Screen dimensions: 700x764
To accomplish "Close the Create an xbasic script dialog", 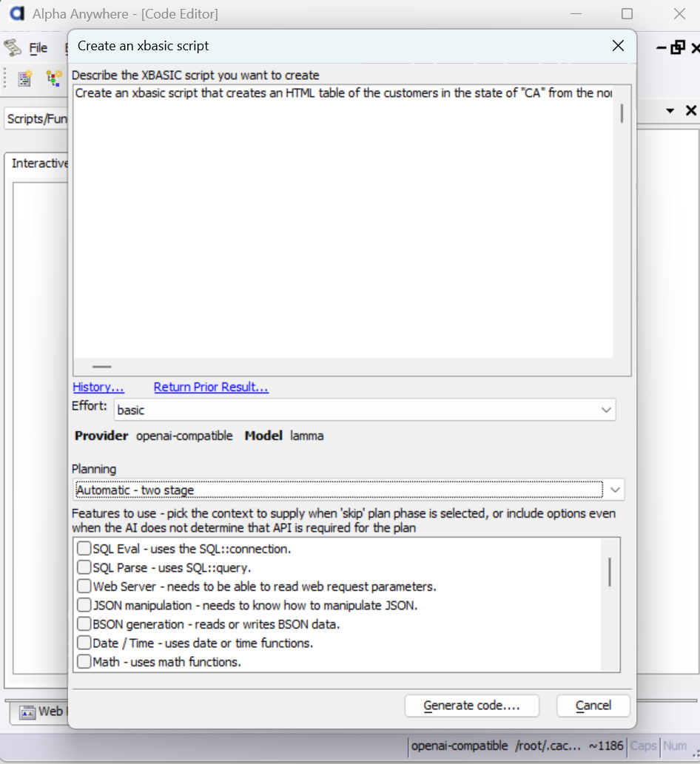I will click(x=618, y=46).
